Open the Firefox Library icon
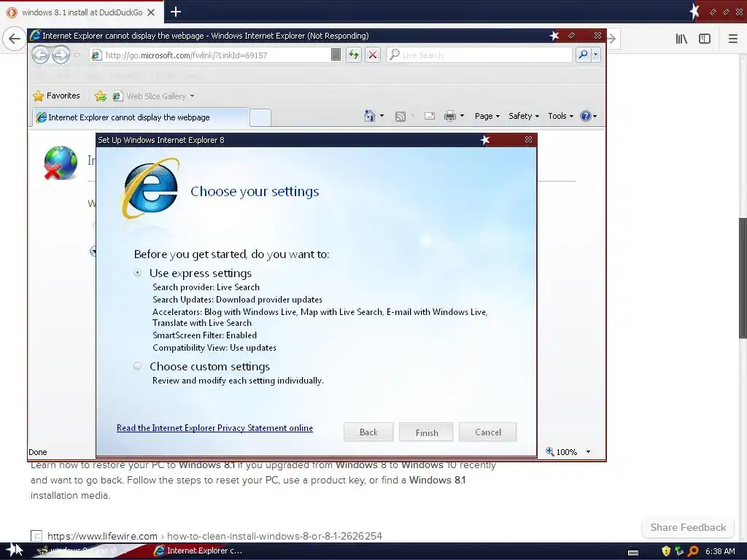The image size is (747, 560). click(681, 39)
